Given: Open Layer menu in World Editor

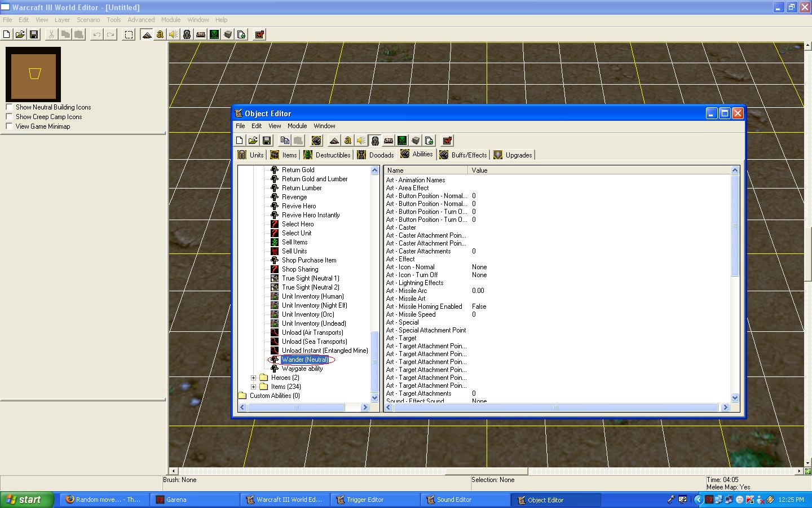Looking at the screenshot, I should click(x=62, y=20).
